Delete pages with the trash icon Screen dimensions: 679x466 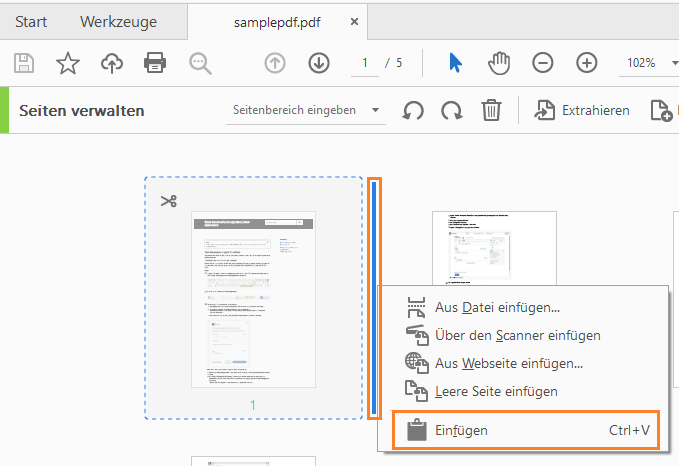(491, 110)
